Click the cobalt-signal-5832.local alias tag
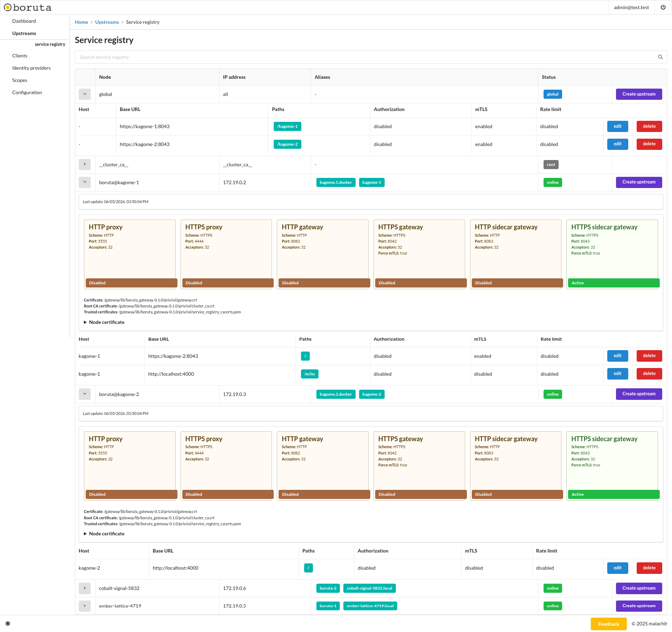 tap(369, 588)
